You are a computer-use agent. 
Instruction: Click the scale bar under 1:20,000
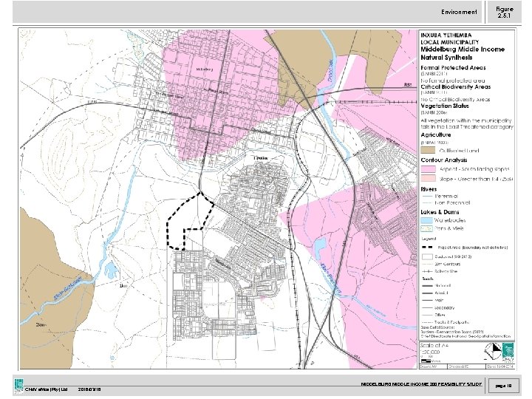tap(426, 361)
